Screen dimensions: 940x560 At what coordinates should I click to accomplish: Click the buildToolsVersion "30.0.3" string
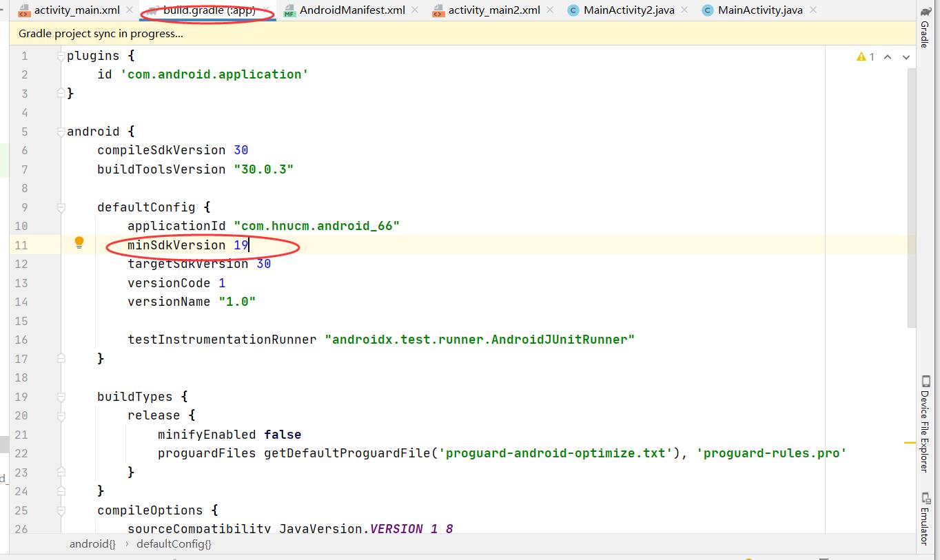coord(263,169)
